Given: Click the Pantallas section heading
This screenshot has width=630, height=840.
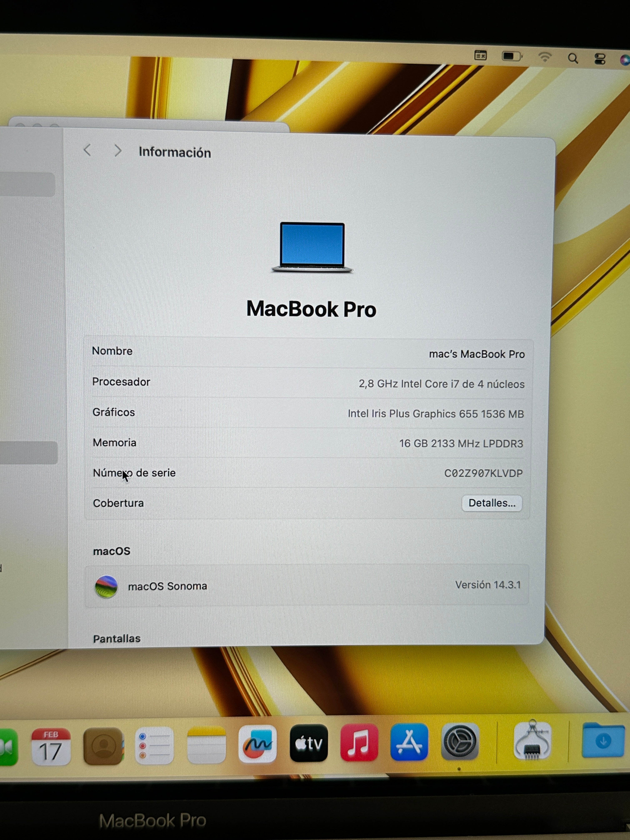Looking at the screenshot, I should tap(117, 639).
